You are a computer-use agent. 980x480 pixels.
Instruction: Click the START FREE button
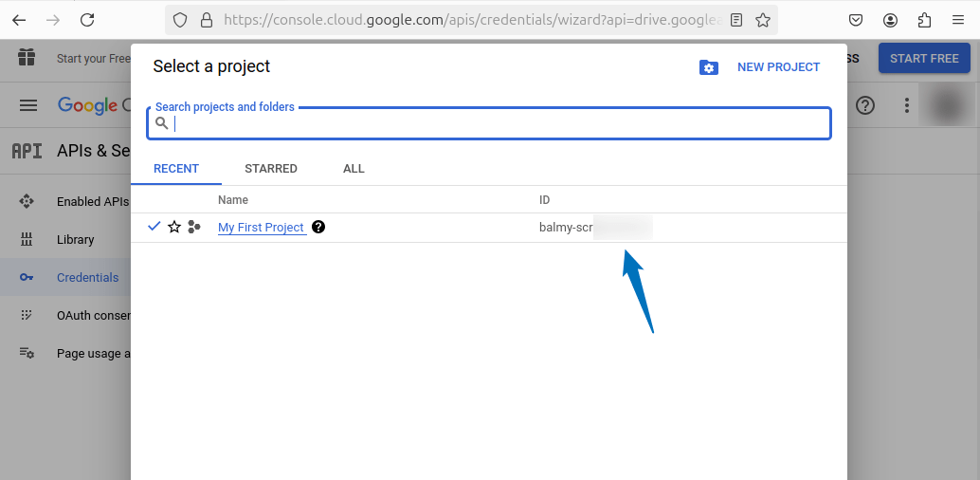924,58
